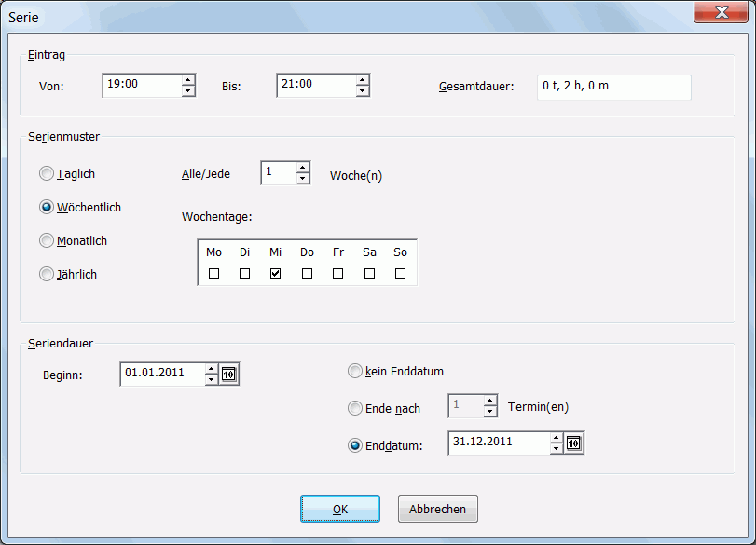Confirm the series with OK button
The height and width of the screenshot is (545, 756).
tap(339, 509)
